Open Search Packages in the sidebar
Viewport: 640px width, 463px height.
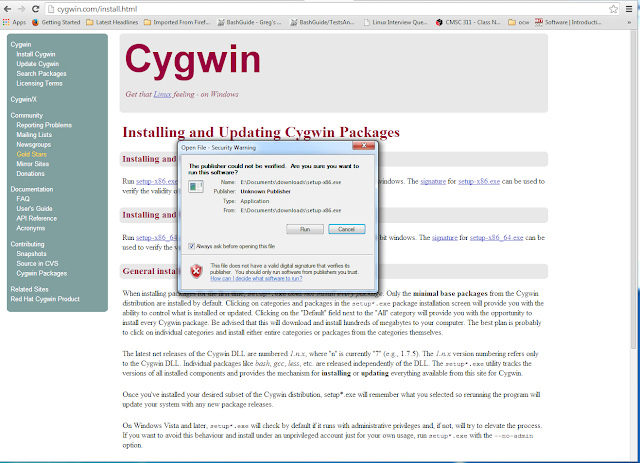point(41,73)
